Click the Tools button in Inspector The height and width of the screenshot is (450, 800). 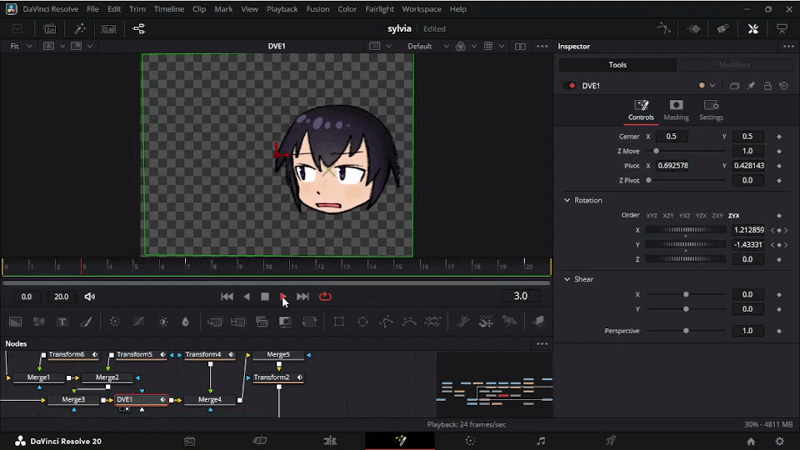pos(617,65)
